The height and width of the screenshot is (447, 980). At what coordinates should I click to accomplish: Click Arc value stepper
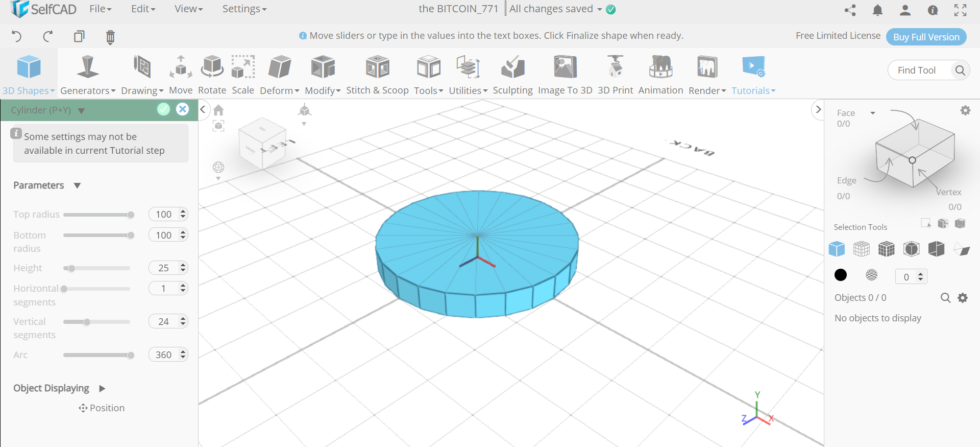[x=183, y=355]
